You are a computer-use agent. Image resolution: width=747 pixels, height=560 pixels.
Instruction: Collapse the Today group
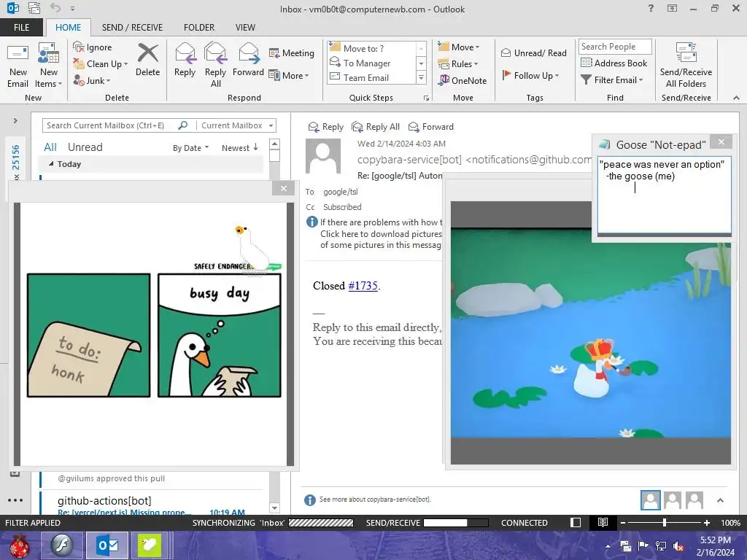point(51,163)
